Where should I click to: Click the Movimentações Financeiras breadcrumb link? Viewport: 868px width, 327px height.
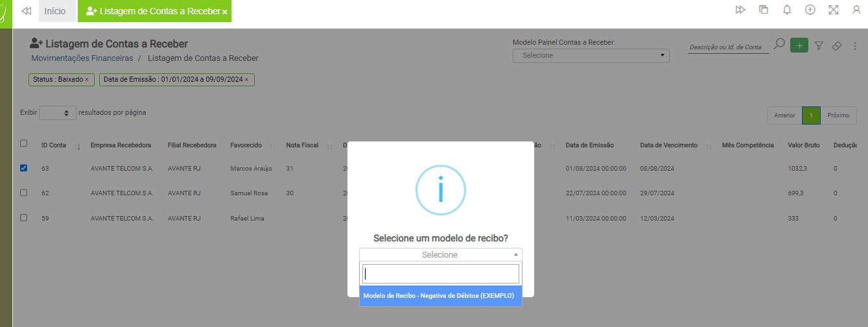(x=82, y=58)
